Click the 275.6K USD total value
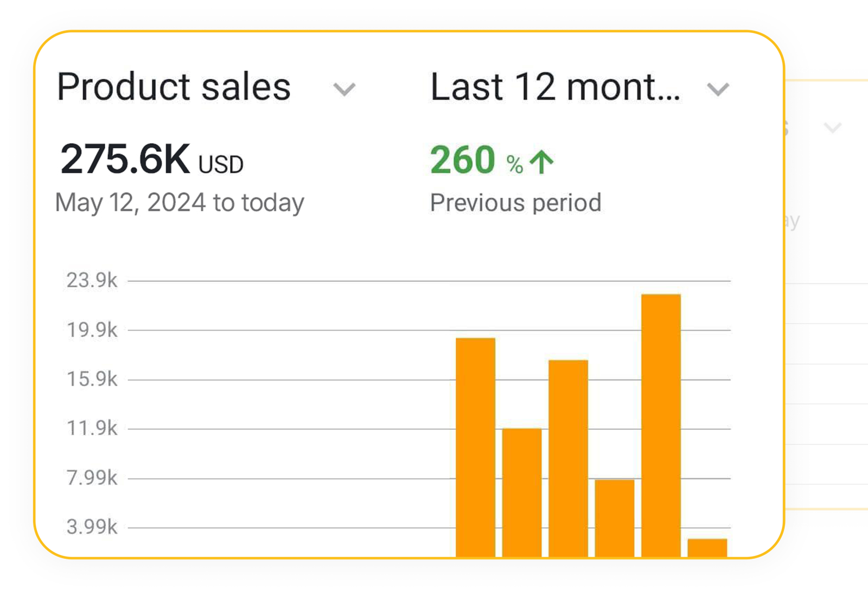868x596 pixels. coord(152,160)
